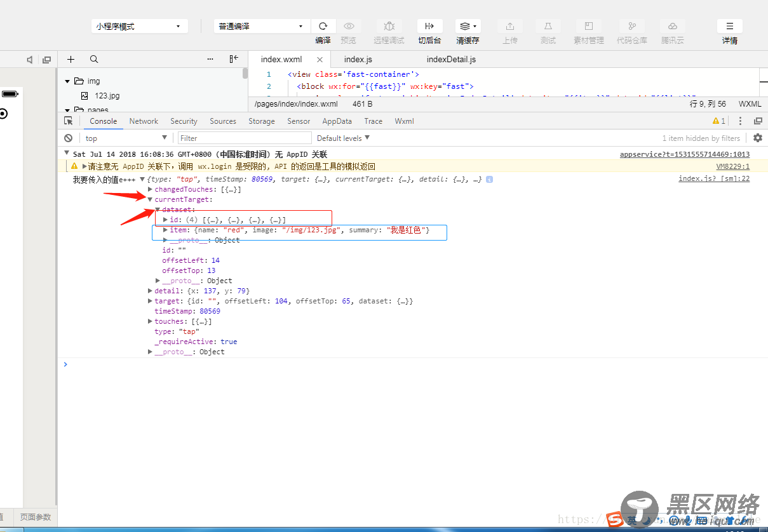Open the file tree more options ellipsis

pyautogui.click(x=210, y=59)
